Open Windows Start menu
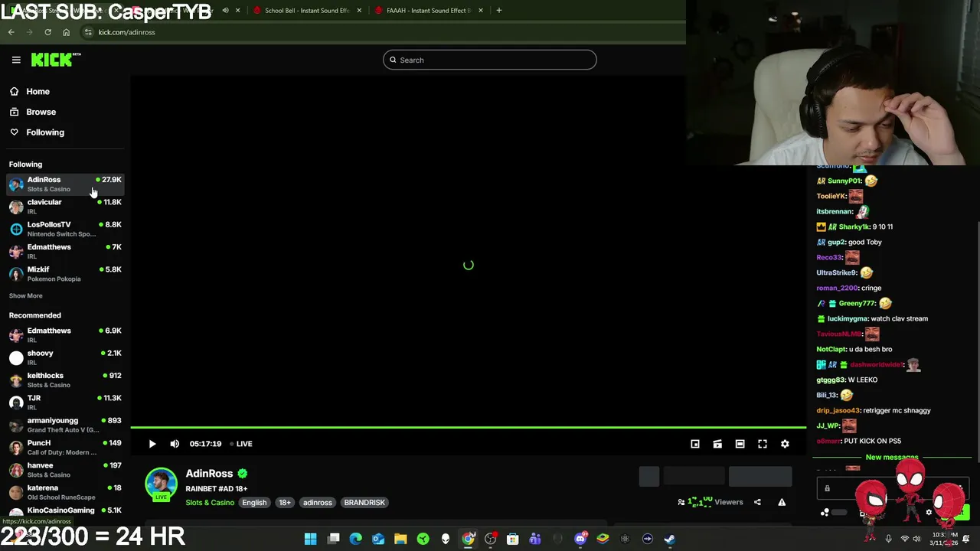This screenshot has height=551, width=980. pyautogui.click(x=311, y=539)
